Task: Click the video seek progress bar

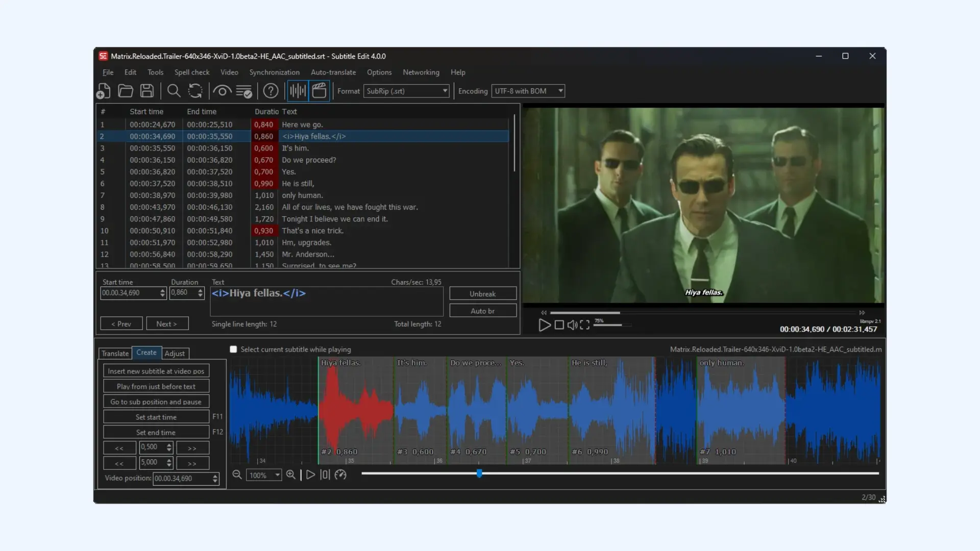Action: pyautogui.click(x=703, y=313)
